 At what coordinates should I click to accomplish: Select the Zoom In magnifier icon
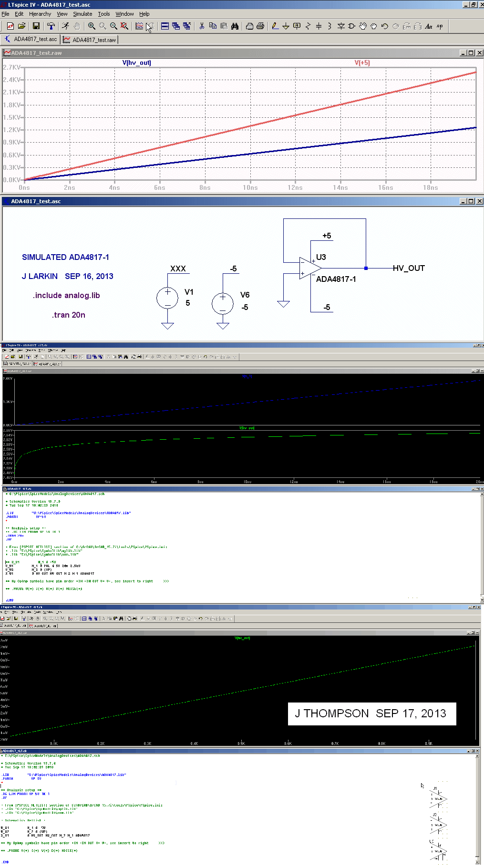point(91,26)
